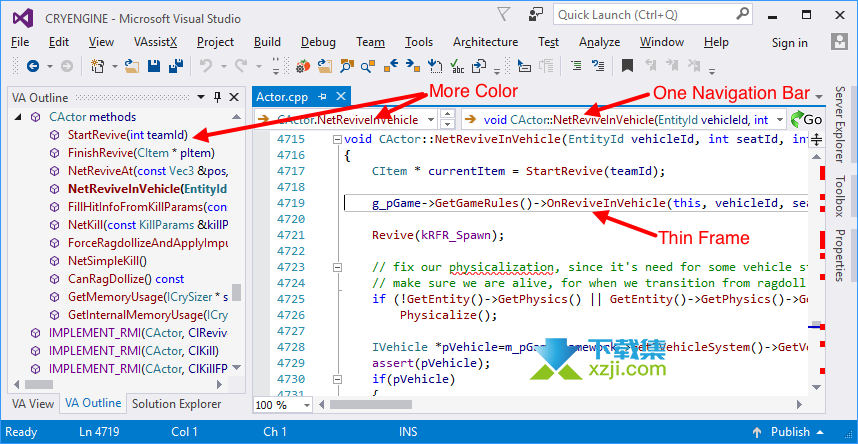
Task: Open the CActor.NetReviveInVehicle context dropdown
Action: [431, 119]
